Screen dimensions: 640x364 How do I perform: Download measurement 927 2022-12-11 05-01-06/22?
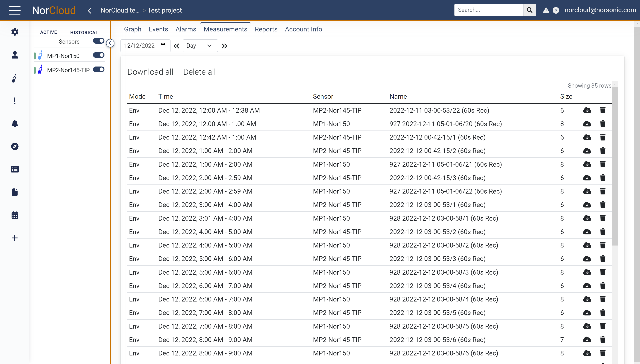click(587, 191)
